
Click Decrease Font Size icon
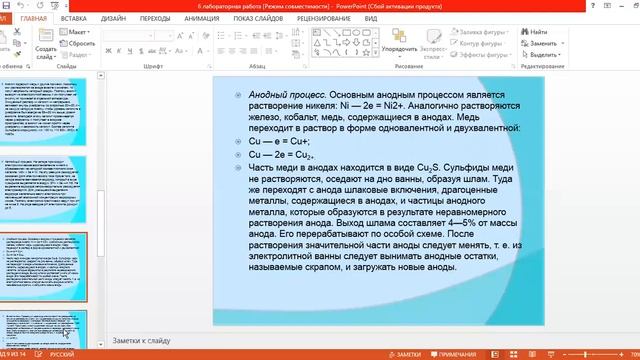pos(191,36)
